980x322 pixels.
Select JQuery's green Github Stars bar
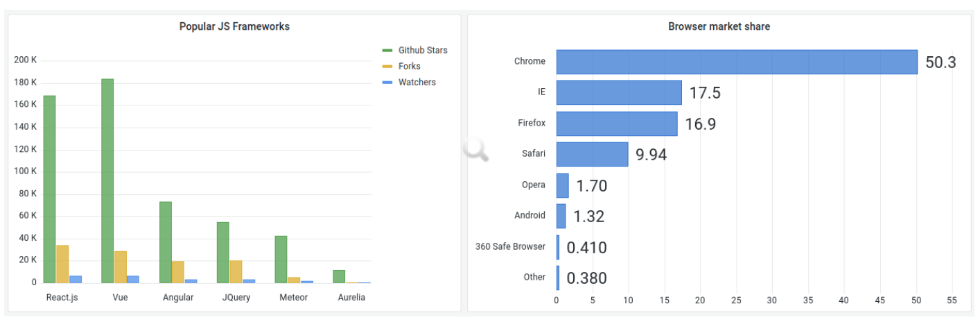click(223, 252)
